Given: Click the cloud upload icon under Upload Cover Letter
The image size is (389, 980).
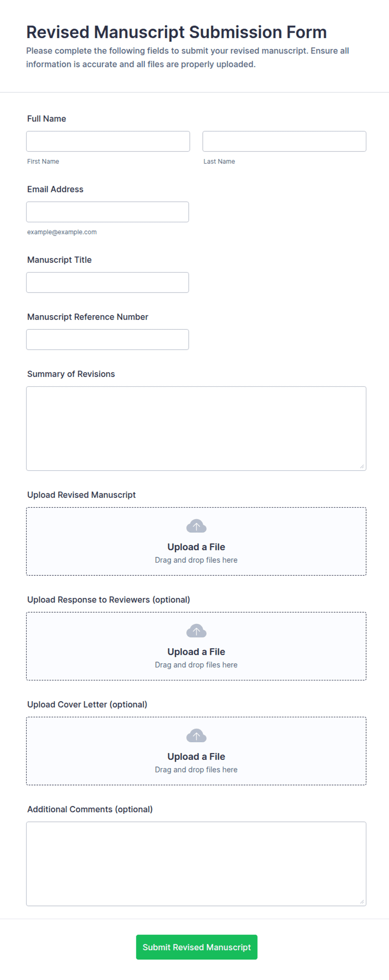Looking at the screenshot, I should coord(196,736).
